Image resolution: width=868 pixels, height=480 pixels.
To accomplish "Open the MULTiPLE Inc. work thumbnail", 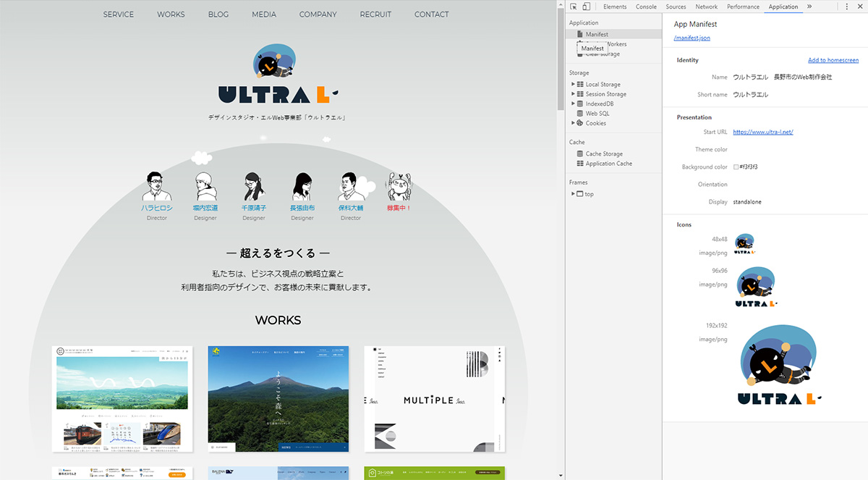I will 435,399.
